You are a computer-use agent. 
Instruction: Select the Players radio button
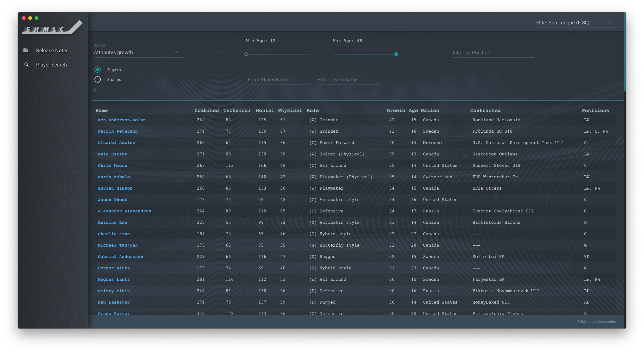pos(98,70)
